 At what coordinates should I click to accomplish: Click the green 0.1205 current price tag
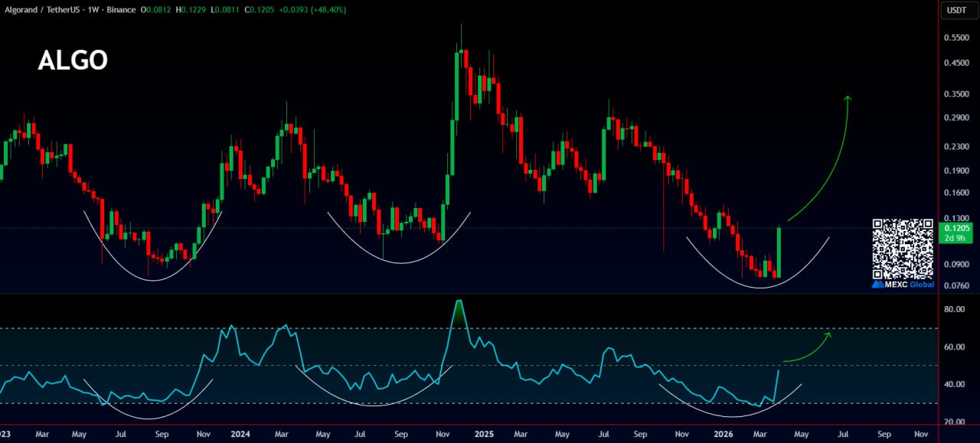[x=958, y=233]
